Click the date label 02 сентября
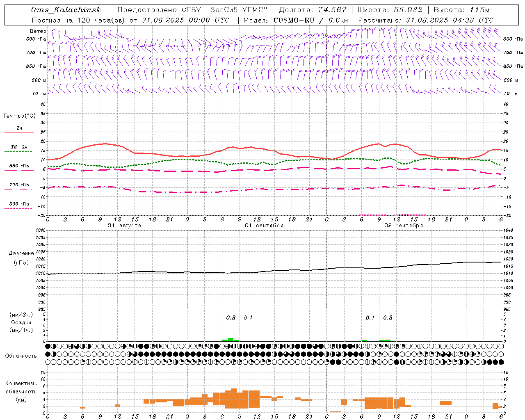The width and height of the screenshot is (525, 420). 404,226
